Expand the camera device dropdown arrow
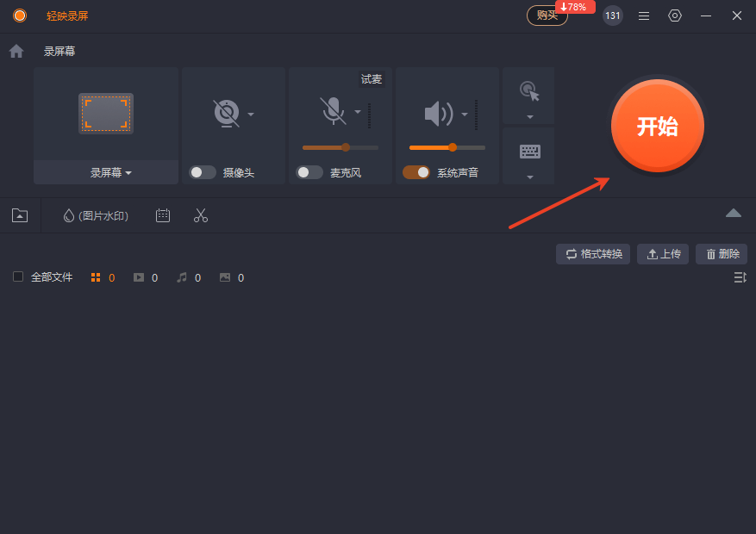756x534 pixels. pyautogui.click(x=251, y=114)
